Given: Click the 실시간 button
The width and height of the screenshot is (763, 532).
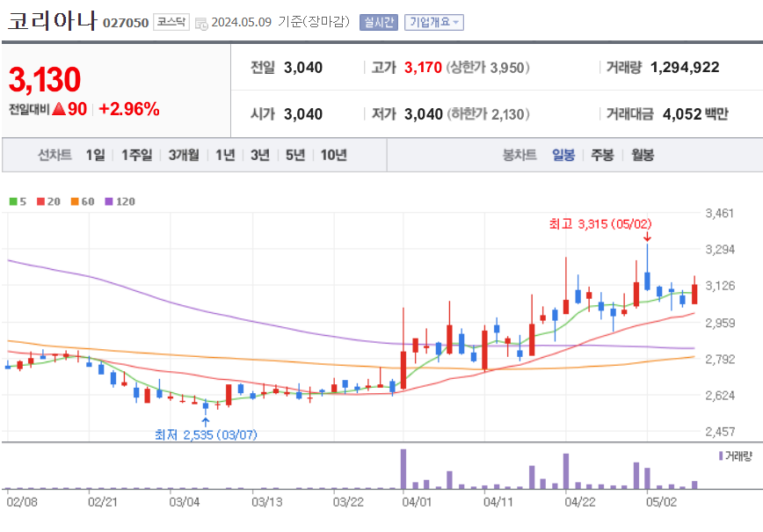Looking at the screenshot, I should pyautogui.click(x=379, y=22).
